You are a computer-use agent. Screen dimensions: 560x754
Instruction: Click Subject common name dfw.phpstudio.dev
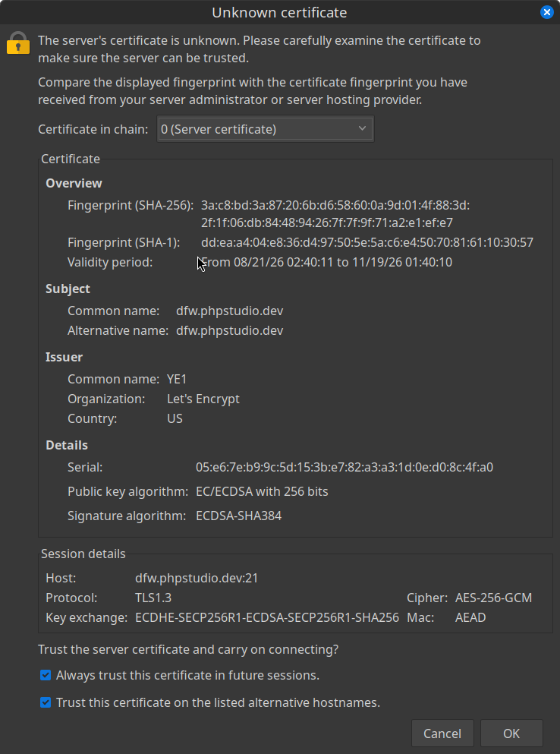(229, 311)
